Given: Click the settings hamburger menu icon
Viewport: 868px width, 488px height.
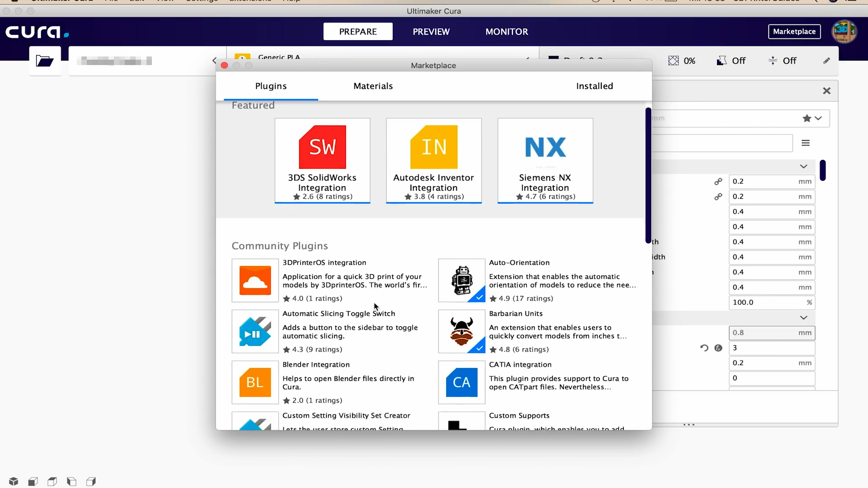Looking at the screenshot, I should (x=806, y=143).
